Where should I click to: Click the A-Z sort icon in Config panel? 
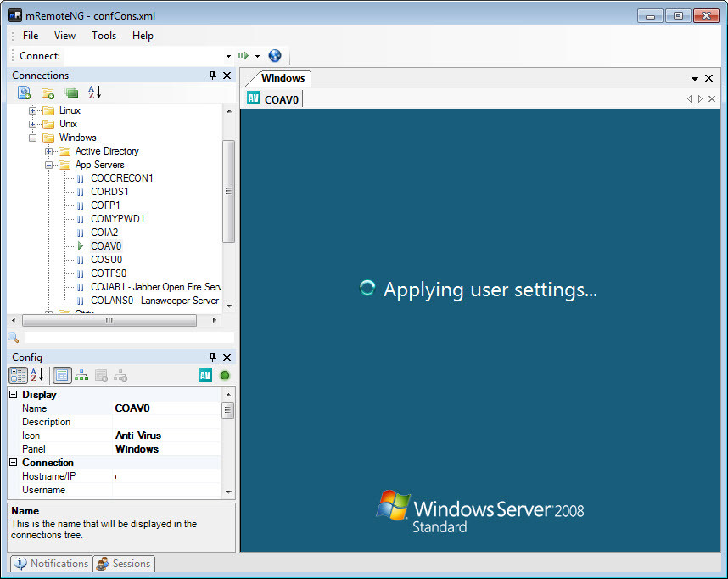tap(36, 375)
